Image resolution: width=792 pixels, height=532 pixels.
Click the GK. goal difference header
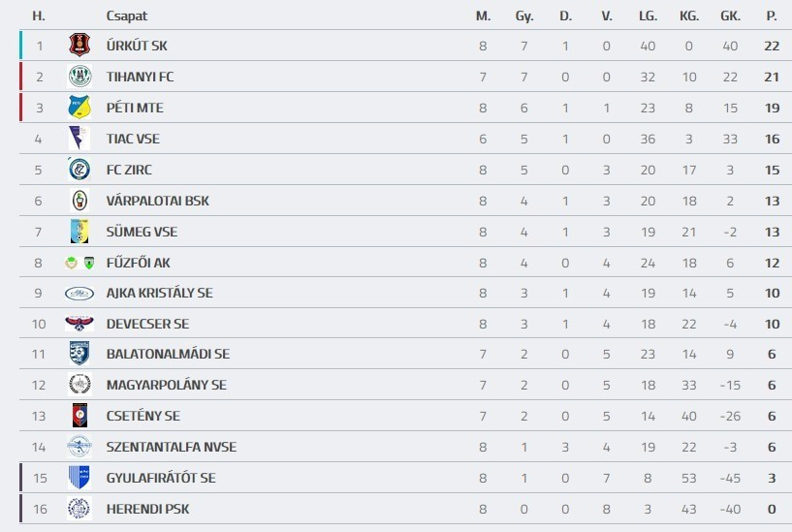pyautogui.click(x=730, y=16)
